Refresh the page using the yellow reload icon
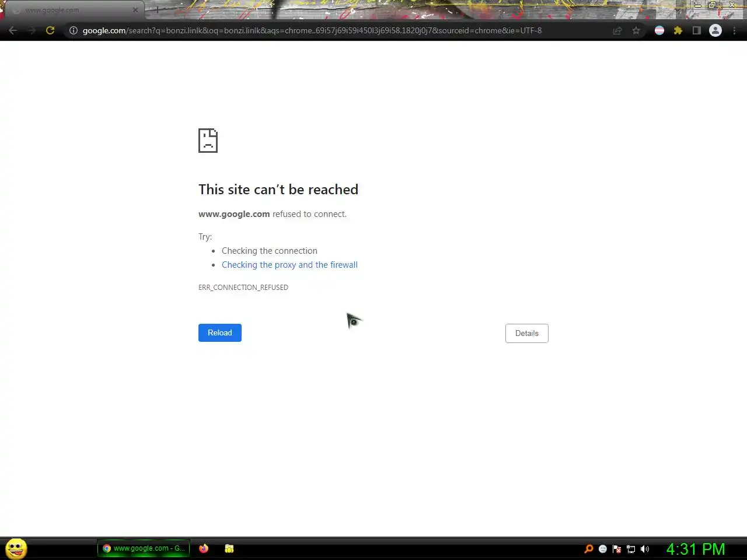The width and height of the screenshot is (747, 560). click(x=50, y=30)
